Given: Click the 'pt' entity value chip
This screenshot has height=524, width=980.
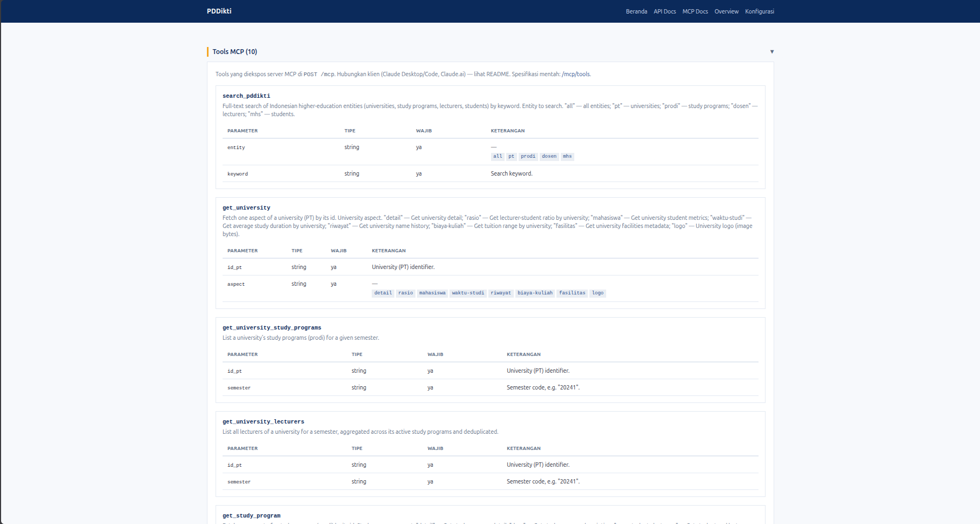Looking at the screenshot, I should 511,157.
